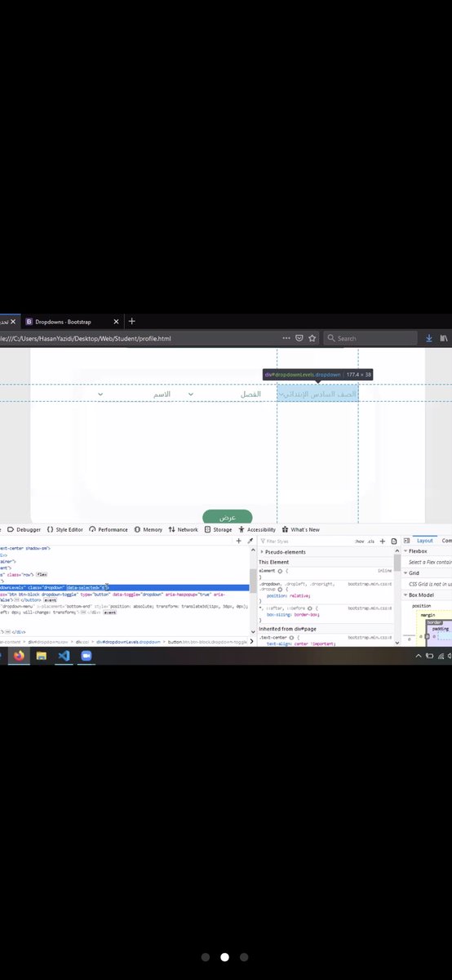This screenshot has height=980, width=452.
Task: Open the page actions three-dot menu
Action: (x=286, y=338)
